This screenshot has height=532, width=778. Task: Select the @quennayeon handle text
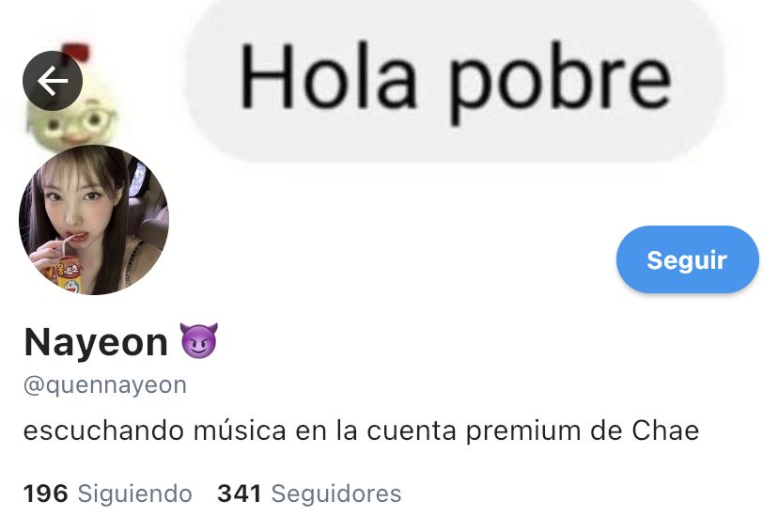105,385
